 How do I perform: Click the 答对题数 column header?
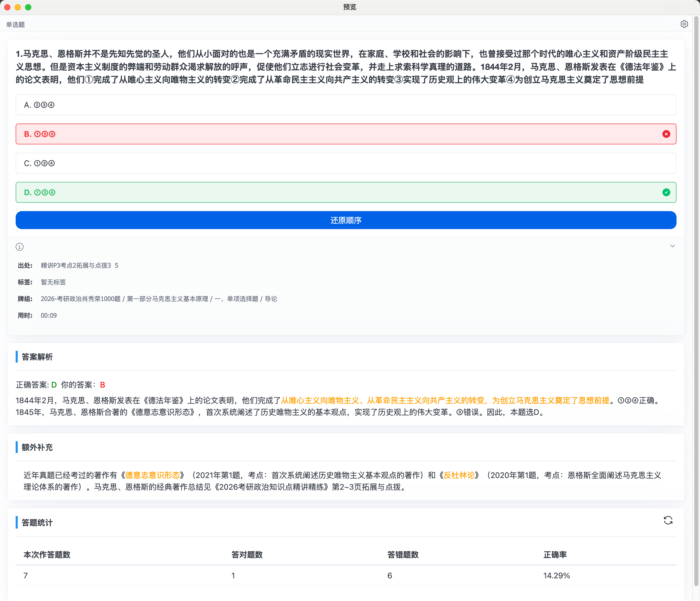247,555
